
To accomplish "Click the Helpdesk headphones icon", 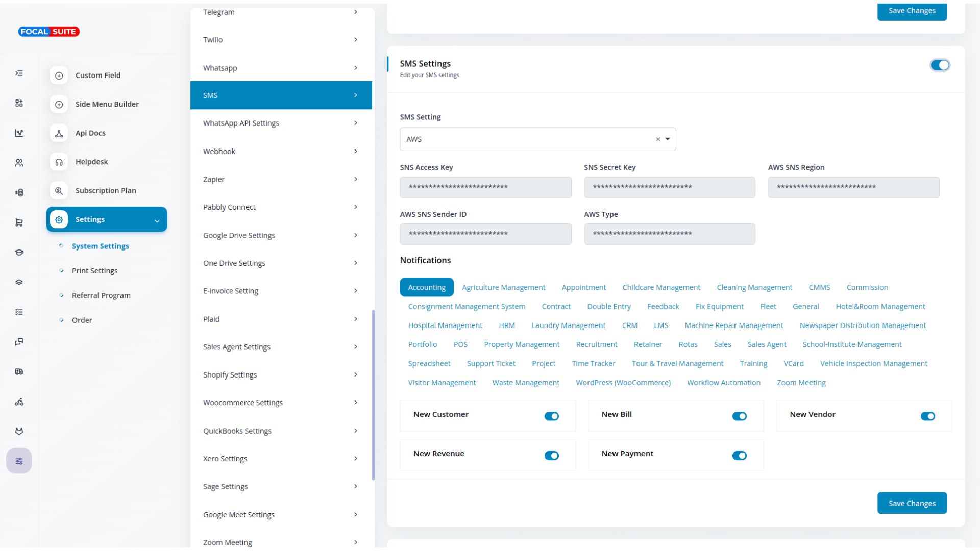I will click(59, 162).
